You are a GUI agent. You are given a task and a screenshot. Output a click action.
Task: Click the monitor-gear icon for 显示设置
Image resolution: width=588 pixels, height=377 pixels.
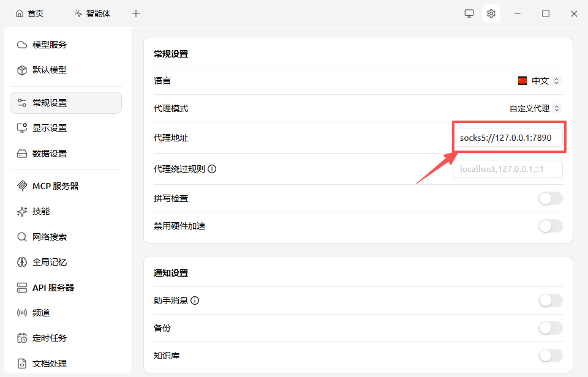point(22,128)
